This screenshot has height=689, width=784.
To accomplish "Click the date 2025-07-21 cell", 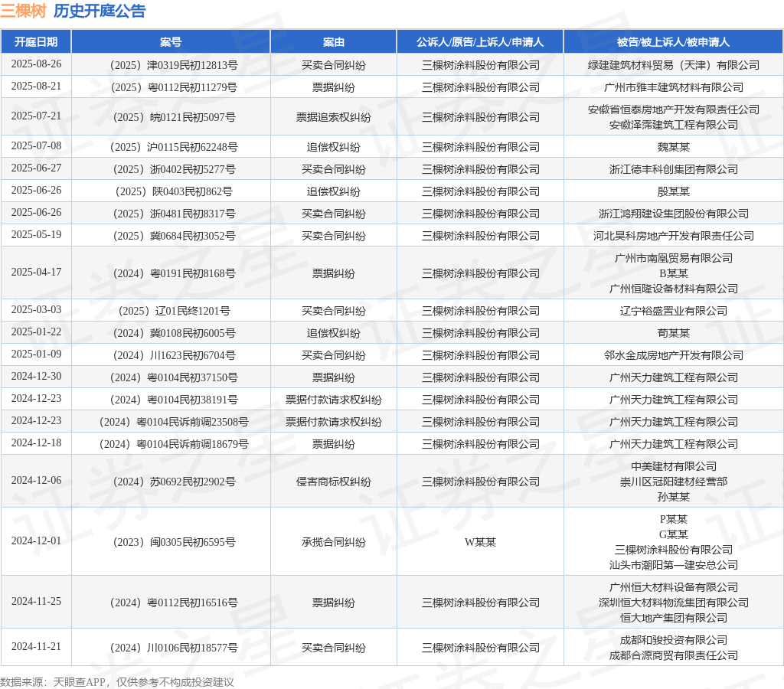I will click(36, 116).
